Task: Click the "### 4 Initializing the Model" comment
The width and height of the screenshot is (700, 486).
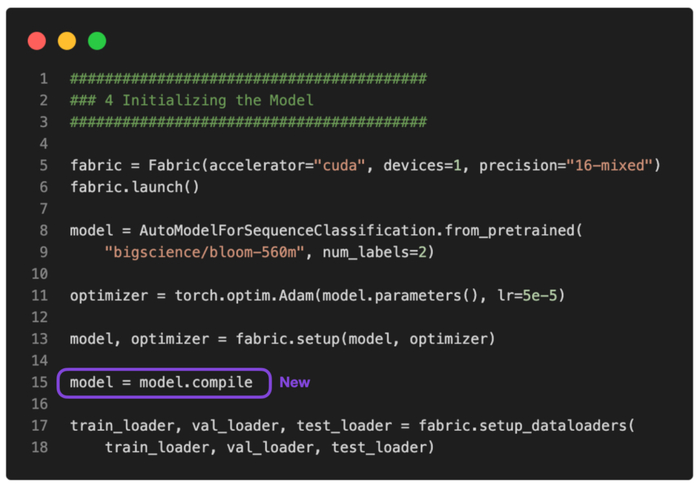Action: [192, 100]
